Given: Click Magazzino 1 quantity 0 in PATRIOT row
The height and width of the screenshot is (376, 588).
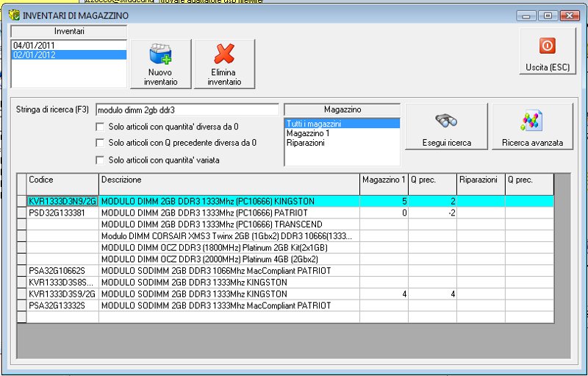Looking at the screenshot, I should coord(384,213).
